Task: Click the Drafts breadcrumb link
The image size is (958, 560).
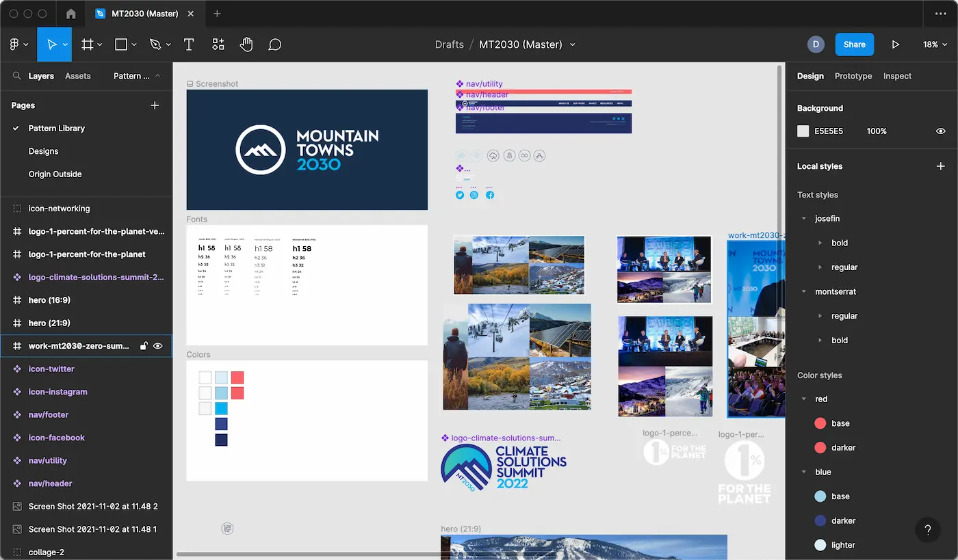Action: pos(450,44)
